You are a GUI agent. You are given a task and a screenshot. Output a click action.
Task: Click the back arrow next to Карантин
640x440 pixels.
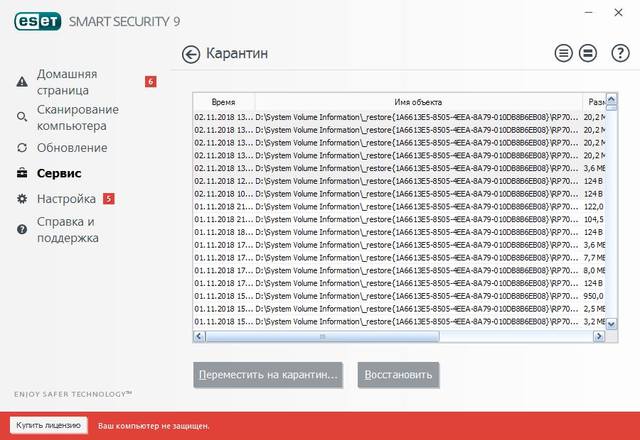point(191,53)
